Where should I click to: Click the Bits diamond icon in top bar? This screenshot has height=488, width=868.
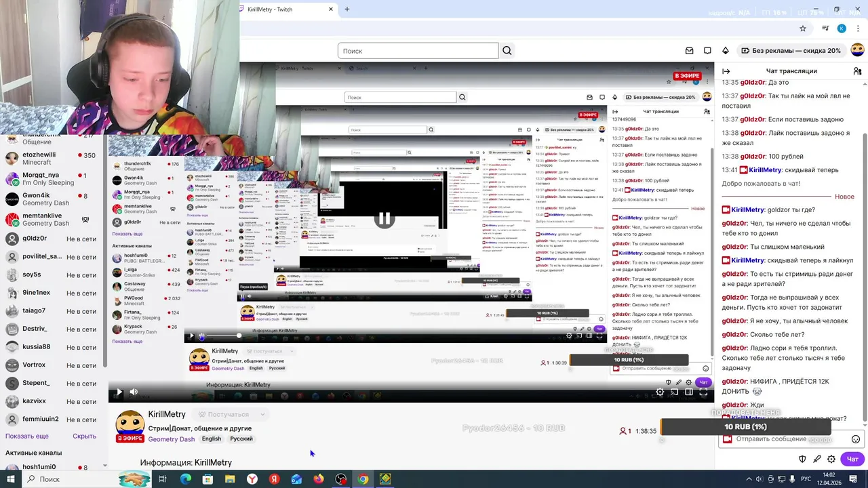[x=725, y=51]
